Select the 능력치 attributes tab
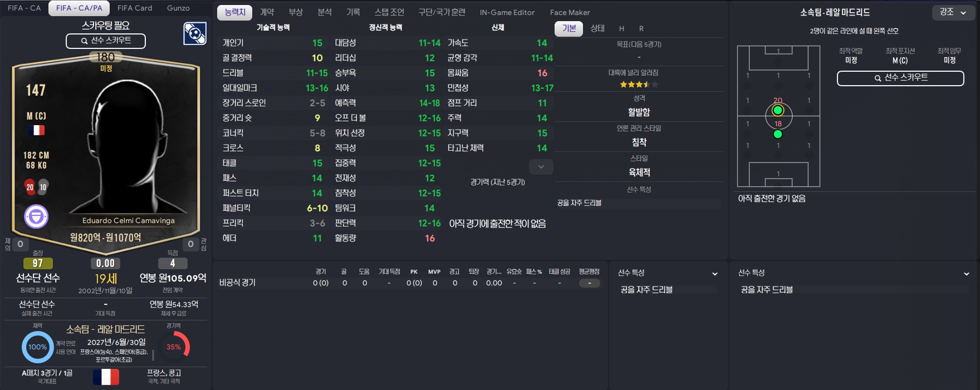 [x=235, y=12]
